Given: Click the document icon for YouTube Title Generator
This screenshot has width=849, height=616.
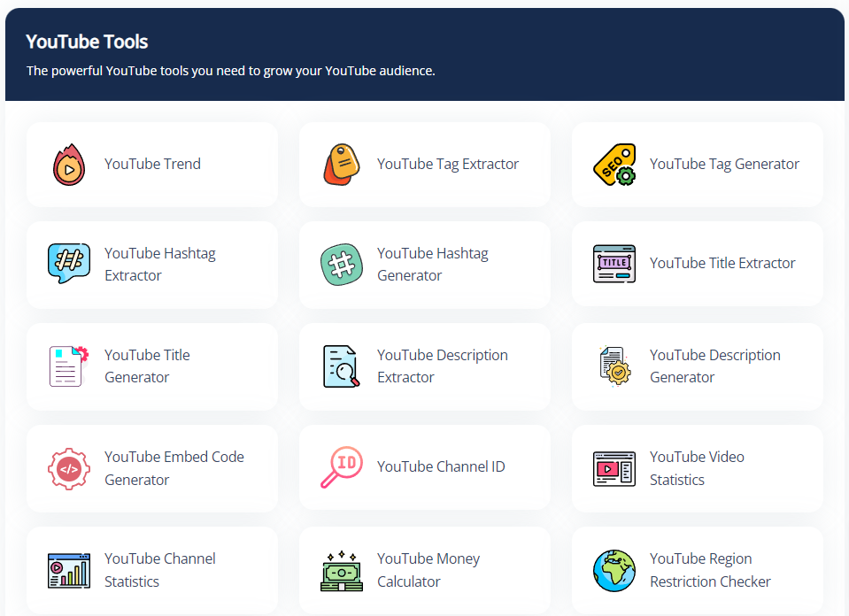Looking at the screenshot, I should [68, 365].
